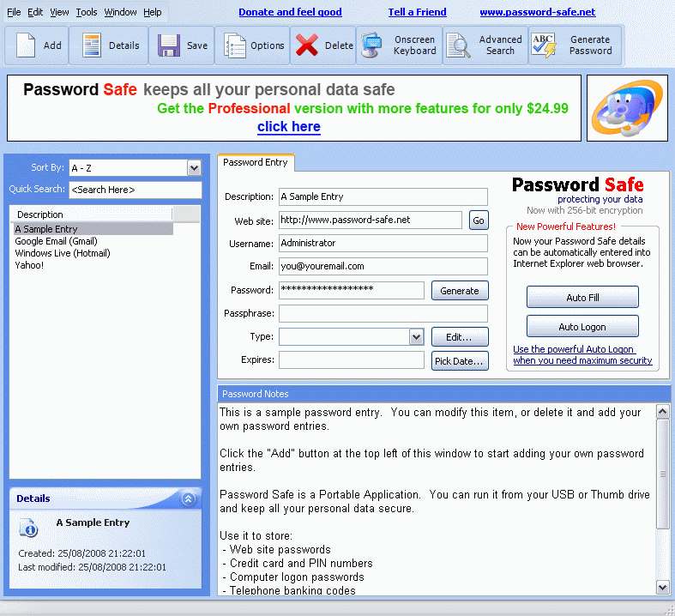Collapse the Details panel chevron
Viewport: 675px width, 616px height.
(188, 499)
